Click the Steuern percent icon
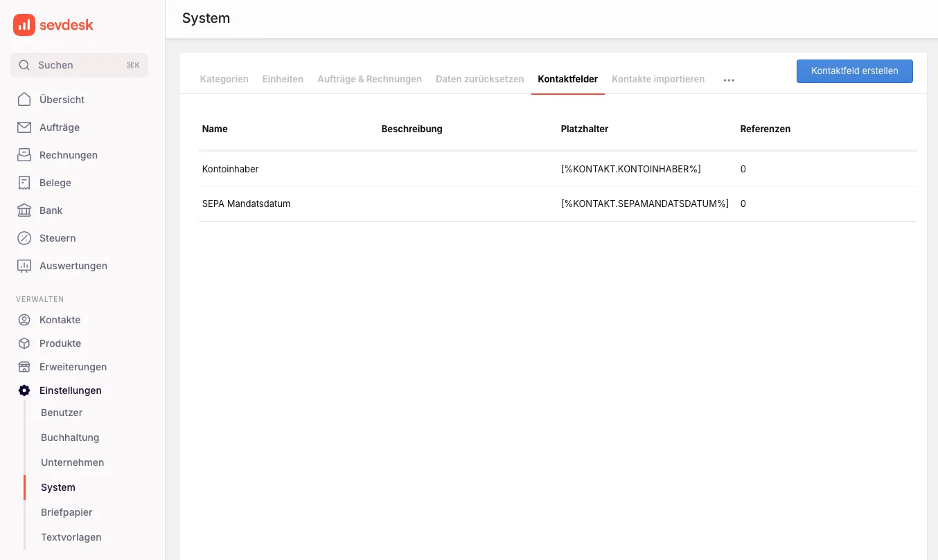The height and width of the screenshot is (560, 938). tap(24, 238)
